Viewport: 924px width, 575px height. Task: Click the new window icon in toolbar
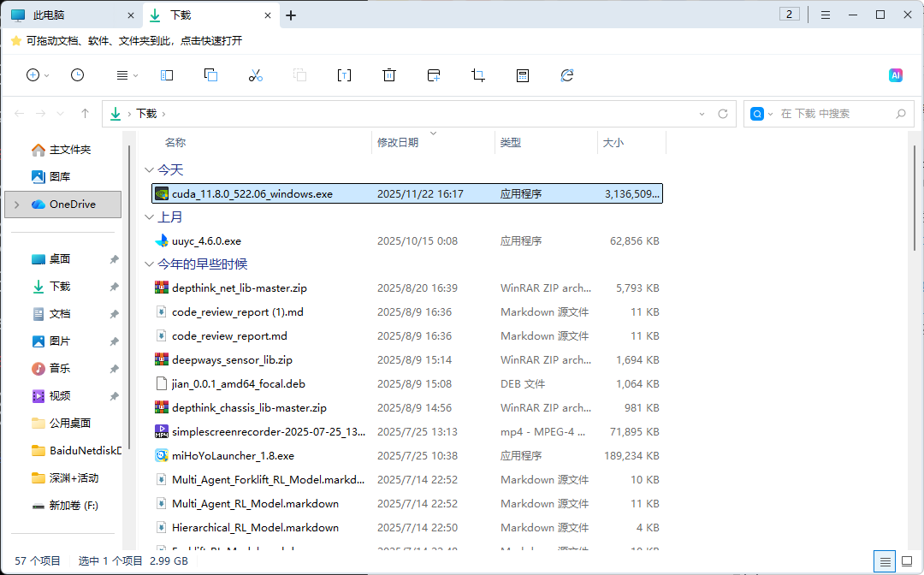click(x=434, y=74)
